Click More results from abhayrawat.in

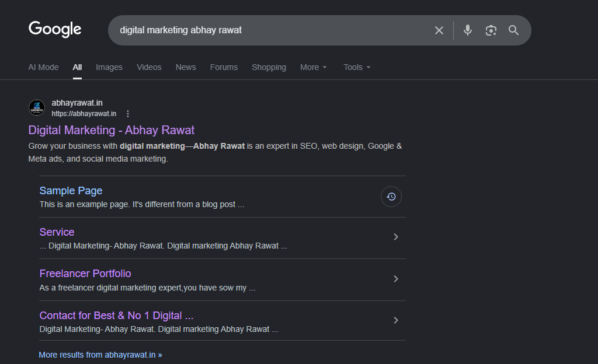click(x=100, y=355)
